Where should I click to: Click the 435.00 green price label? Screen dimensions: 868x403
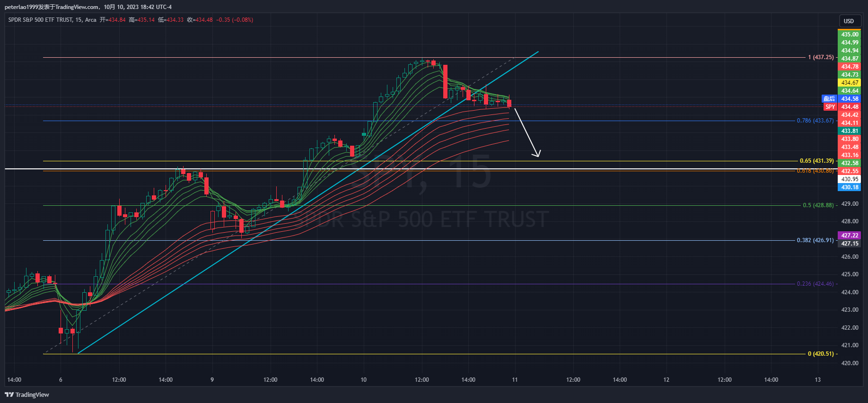coord(850,35)
